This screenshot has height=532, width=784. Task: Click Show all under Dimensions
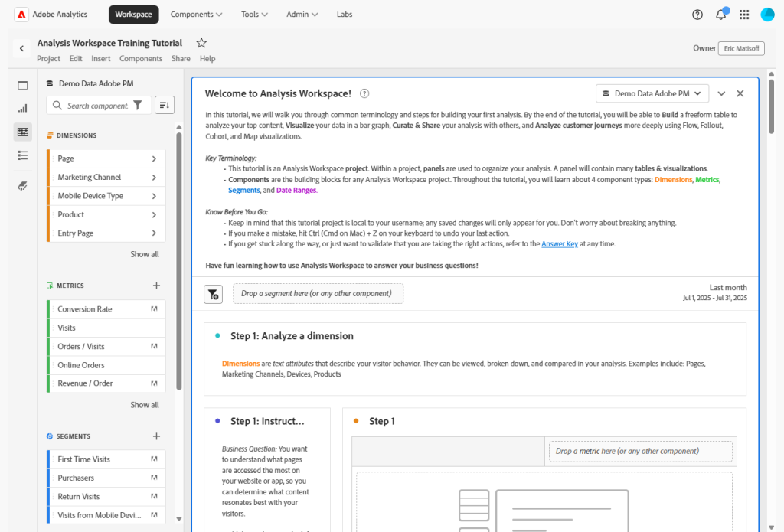point(145,254)
